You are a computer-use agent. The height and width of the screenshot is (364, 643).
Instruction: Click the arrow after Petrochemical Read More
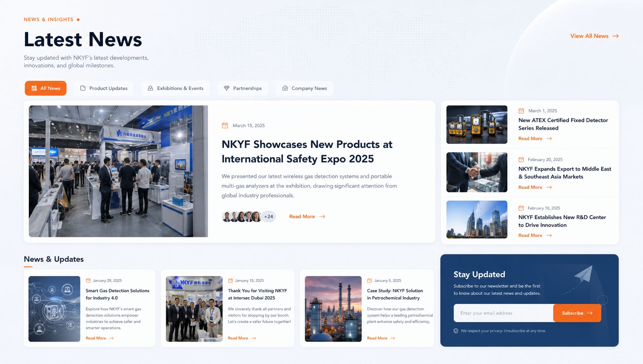[393, 338]
